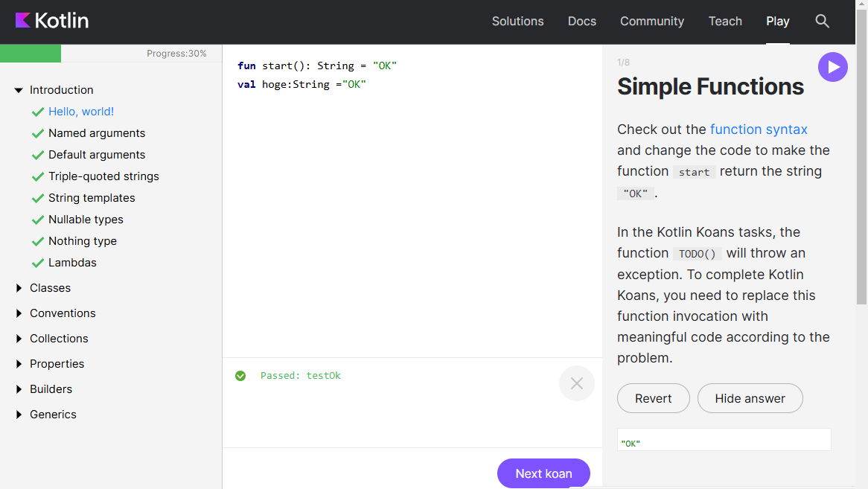This screenshot has width=868, height=489.
Task: Open the Play menu
Action: click(778, 21)
